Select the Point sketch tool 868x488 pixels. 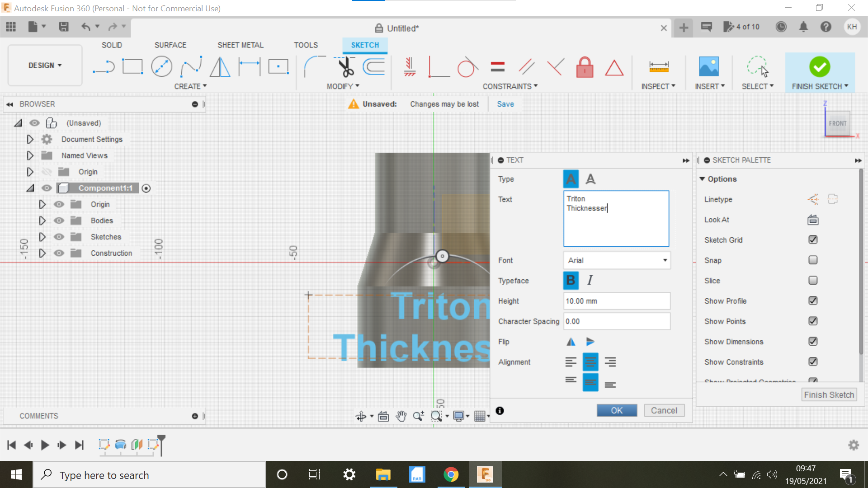pyautogui.click(x=278, y=67)
